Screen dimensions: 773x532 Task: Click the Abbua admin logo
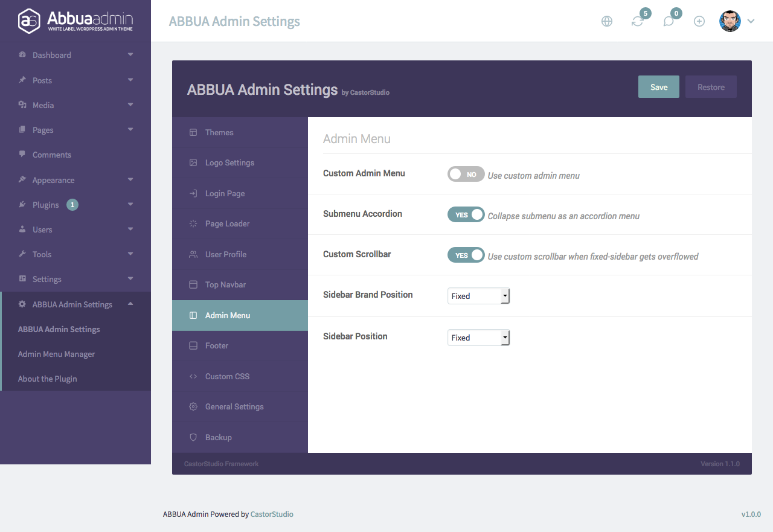[x=75, y=21]
